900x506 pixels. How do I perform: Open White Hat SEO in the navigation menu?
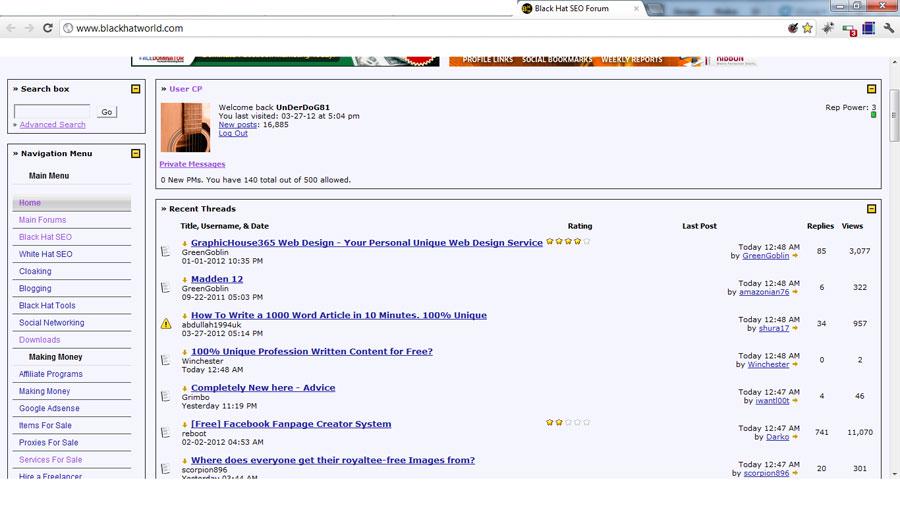click(45, 254)
